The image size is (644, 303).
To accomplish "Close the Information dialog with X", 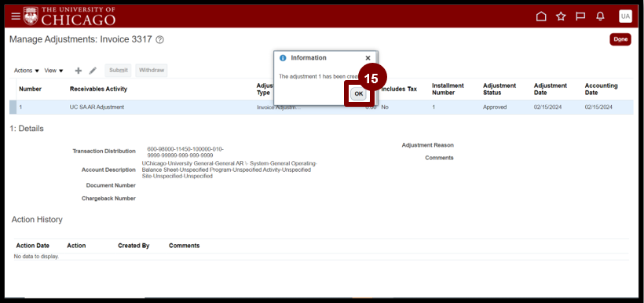I will (x=368, y=58).
